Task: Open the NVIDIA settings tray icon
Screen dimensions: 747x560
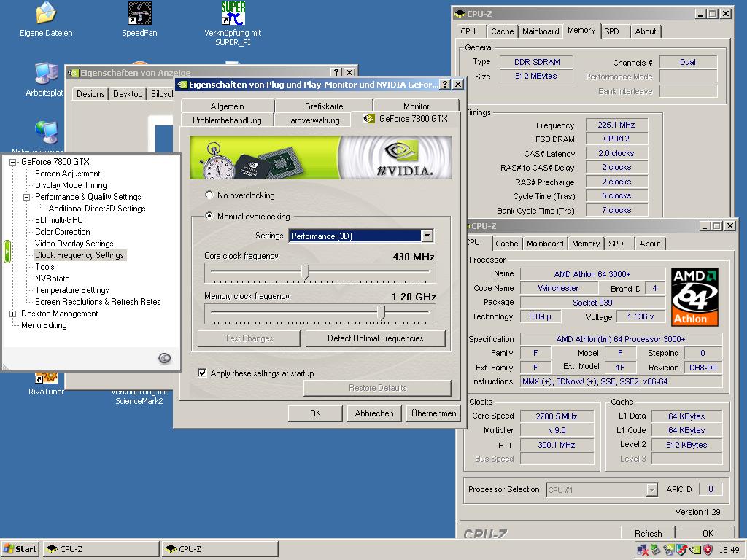Action: click(695, 550)
